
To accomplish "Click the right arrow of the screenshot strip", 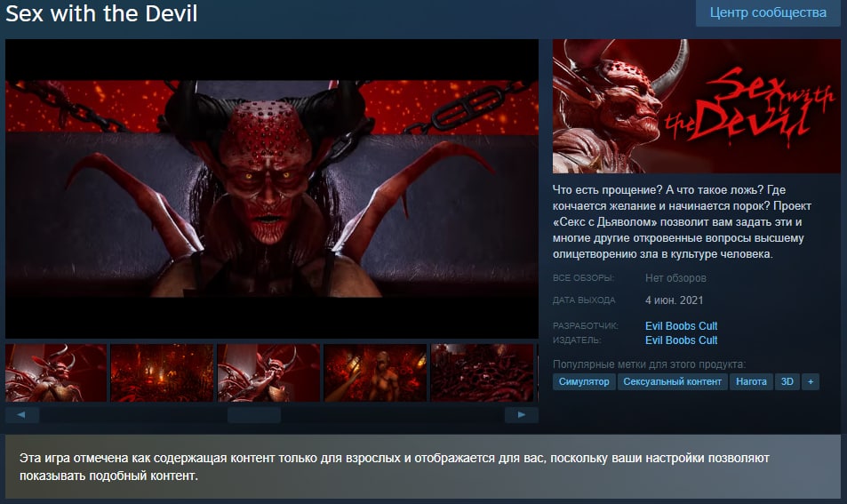I will (x=522, y=415).
